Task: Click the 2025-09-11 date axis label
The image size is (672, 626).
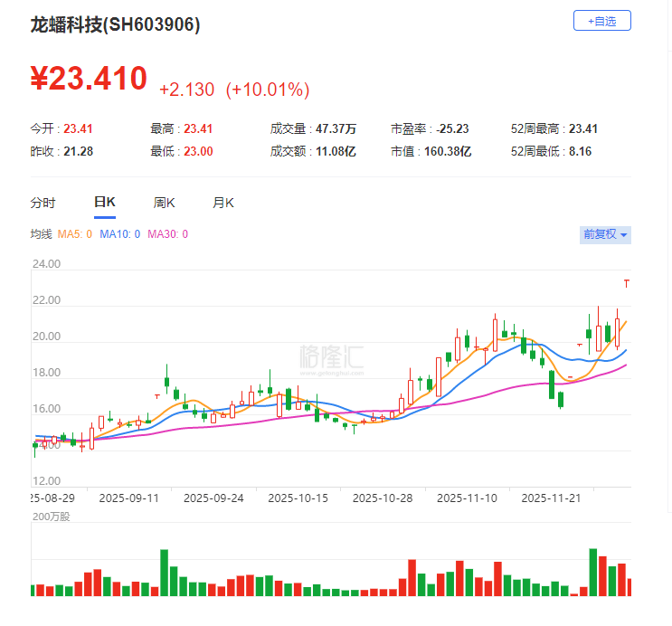Action: (x=129, y=498)
